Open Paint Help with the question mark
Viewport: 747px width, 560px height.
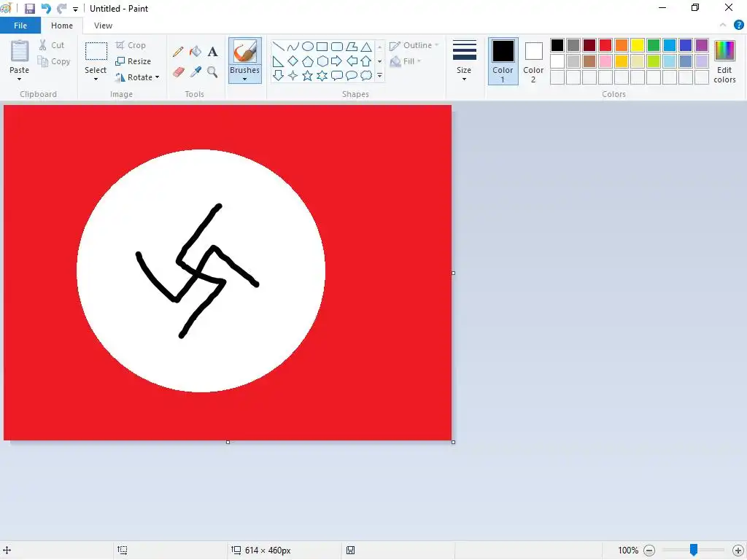point(738,26)
